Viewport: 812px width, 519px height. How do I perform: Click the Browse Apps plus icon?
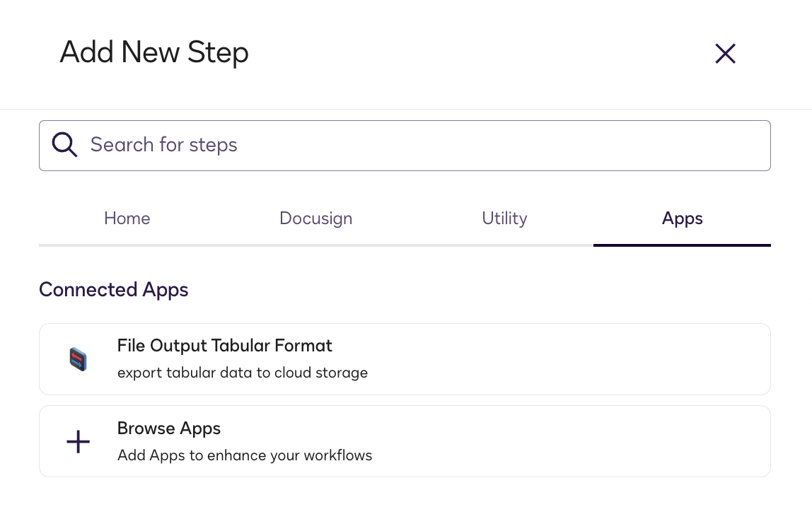point(79,441)
